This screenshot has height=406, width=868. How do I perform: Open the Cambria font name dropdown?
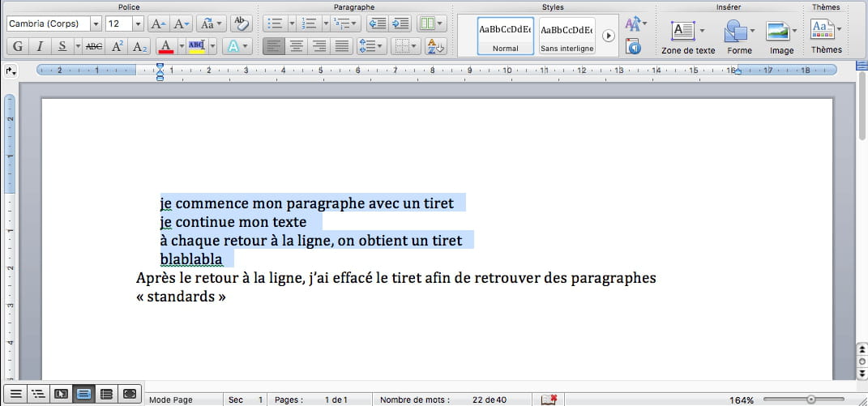[x=96, y=24]
